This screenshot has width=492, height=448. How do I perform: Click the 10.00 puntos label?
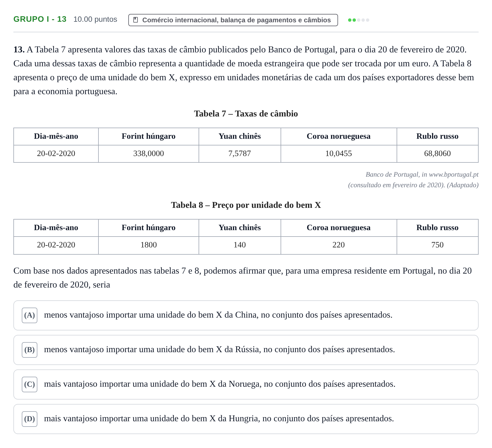[95, 19]
